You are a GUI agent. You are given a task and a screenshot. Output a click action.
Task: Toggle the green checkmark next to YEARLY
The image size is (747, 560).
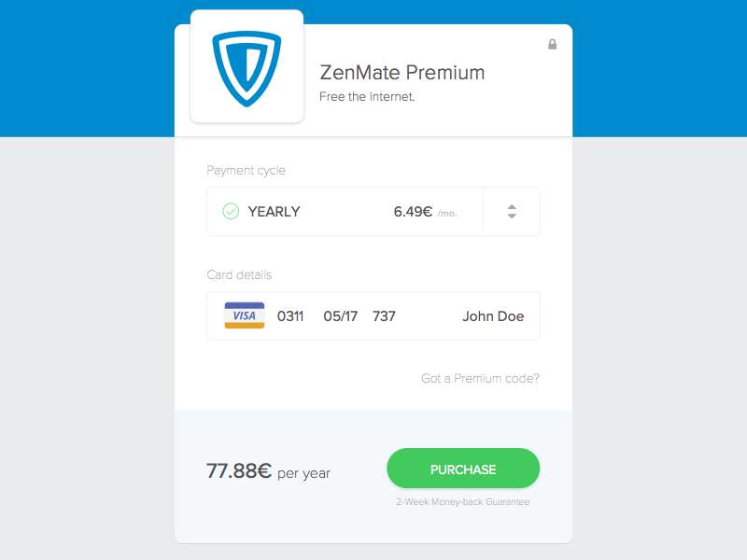click(231, 211)
